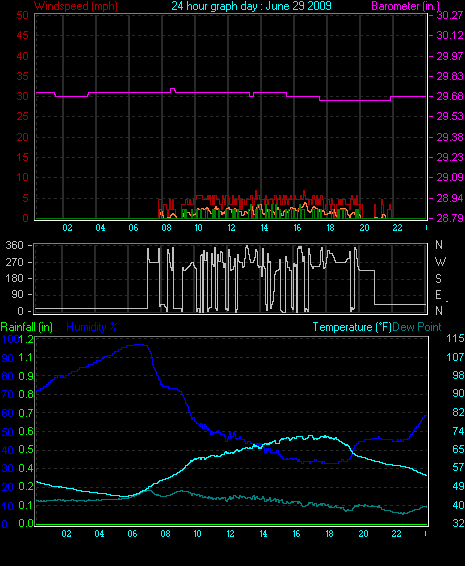Click the 270 degree wind direction label
The image size is (465, 566).
pos(14,262)
